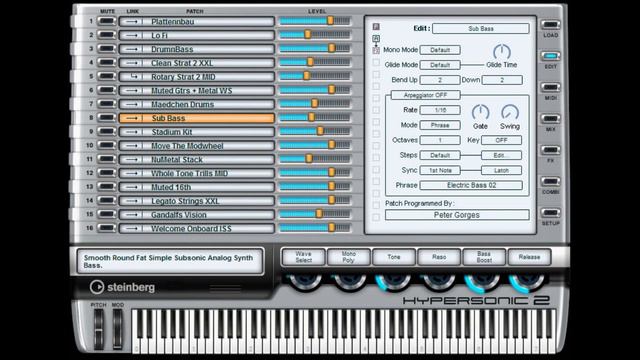The image size is (640, 360).
Task: Toggle link arrow for Move The Modwheel
Action: click(x=131, y=146)
